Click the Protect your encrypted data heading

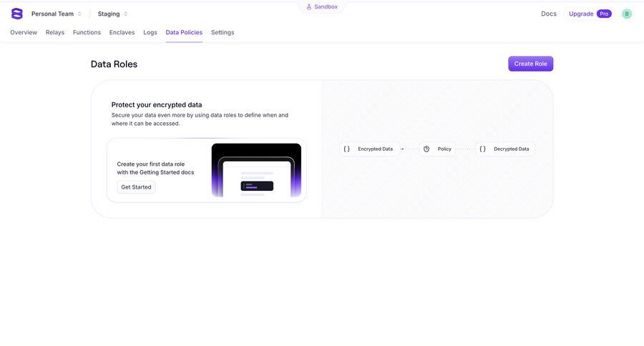pyautogui.click(x=157, y=104)
